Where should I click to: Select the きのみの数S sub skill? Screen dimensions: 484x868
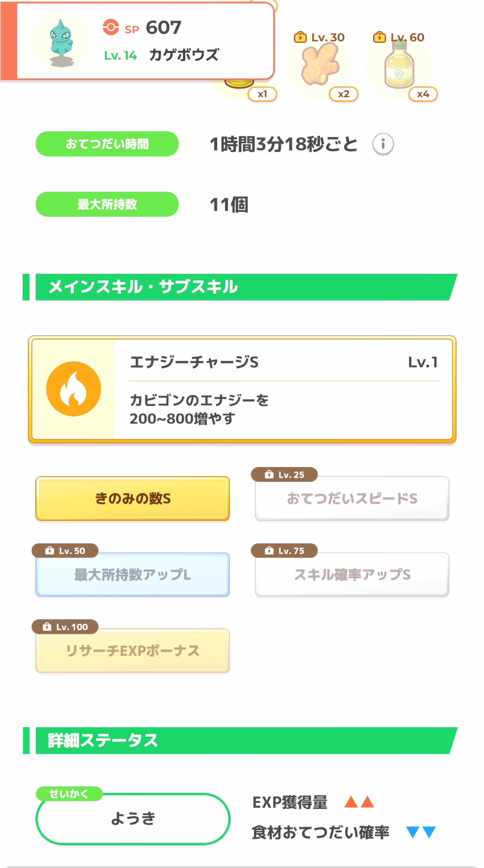pos(133,498)
